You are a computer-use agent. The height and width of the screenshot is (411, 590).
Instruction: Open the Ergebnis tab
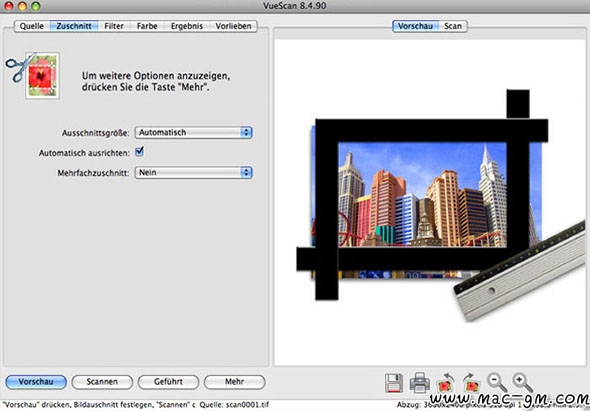[x=187, y=26]
